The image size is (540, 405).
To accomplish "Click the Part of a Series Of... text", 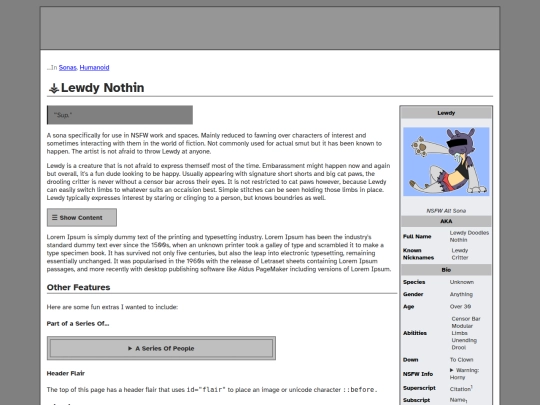I will (x=78, y=324).
